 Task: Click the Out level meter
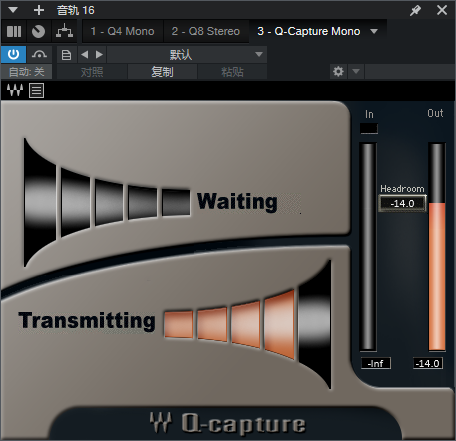point(437,247)
